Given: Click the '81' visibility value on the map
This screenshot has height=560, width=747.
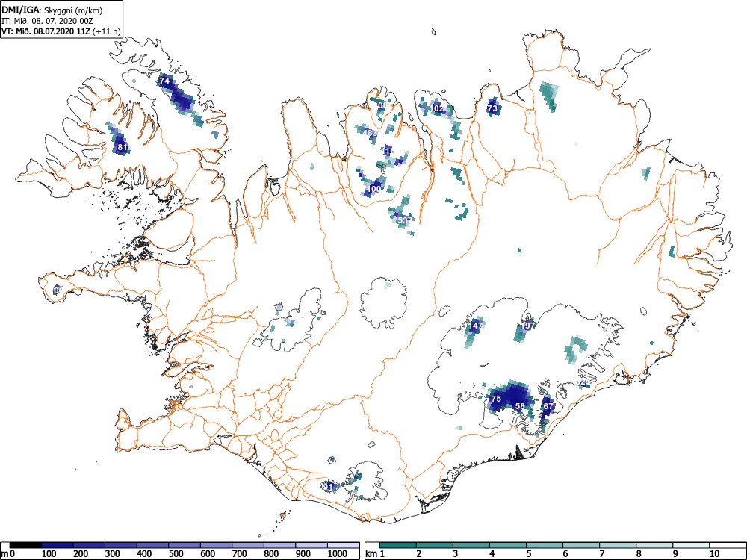Looking at the screenshot, I should point(123,147).
